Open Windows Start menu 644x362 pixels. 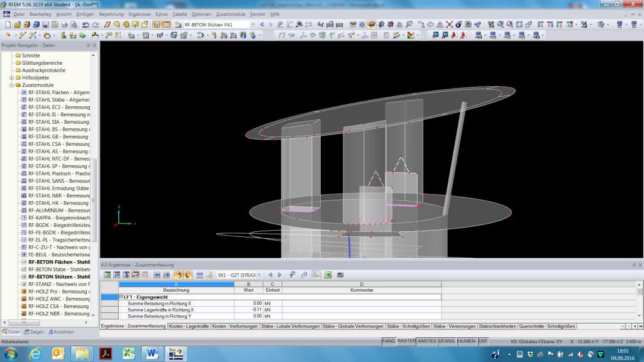click(11, 353)
